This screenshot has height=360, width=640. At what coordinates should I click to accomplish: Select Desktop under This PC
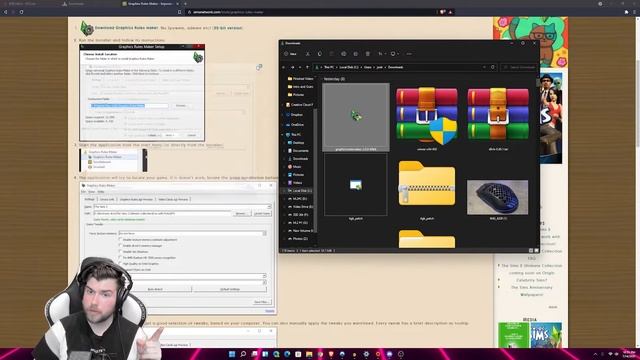coord(296,143)
